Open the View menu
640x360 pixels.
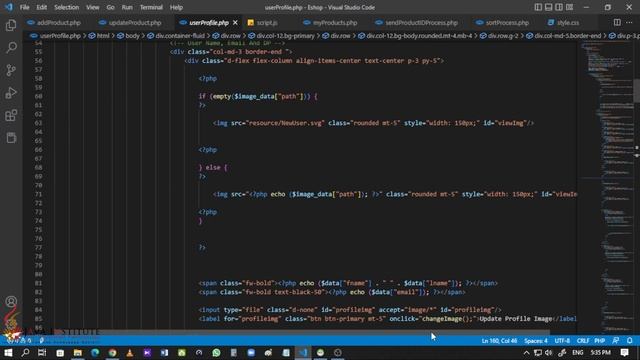93,7
